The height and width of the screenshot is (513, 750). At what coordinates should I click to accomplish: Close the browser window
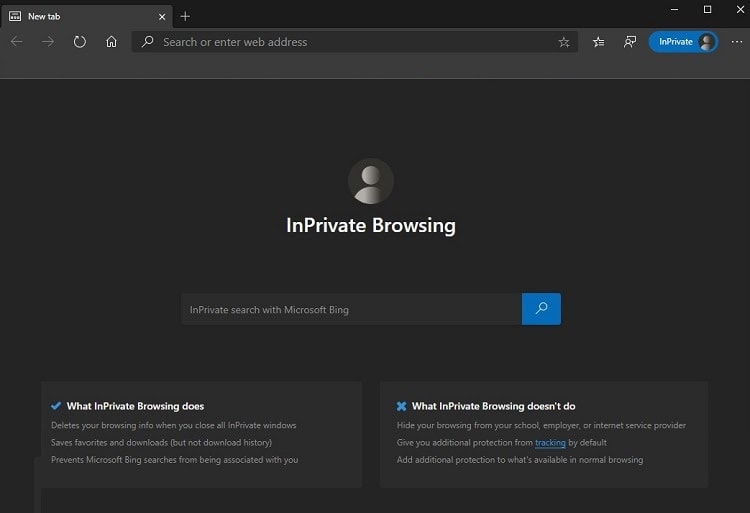740,10
